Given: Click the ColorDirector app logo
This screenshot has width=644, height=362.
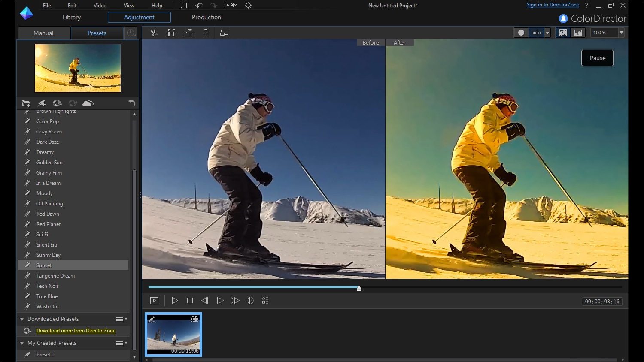Looking at the screenshot, I should pos(26,13).
